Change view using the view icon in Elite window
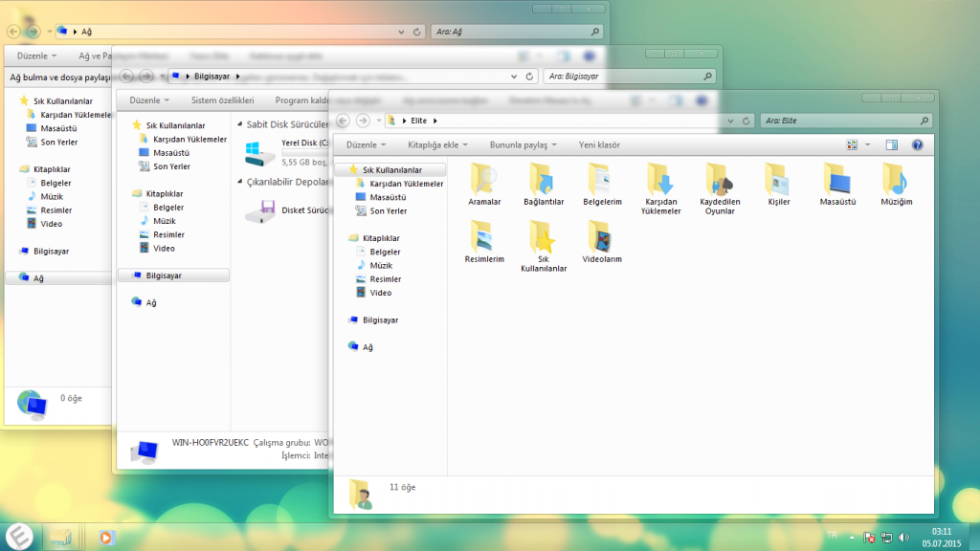Viewport: 980px width, 551px height. (852, 145)
